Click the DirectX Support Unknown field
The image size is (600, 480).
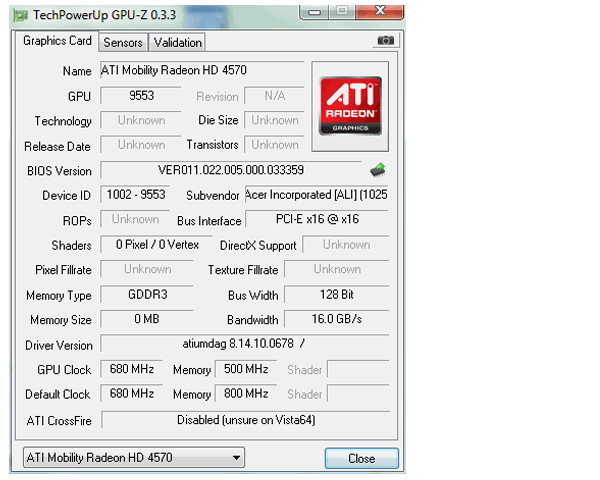(346, 245)
